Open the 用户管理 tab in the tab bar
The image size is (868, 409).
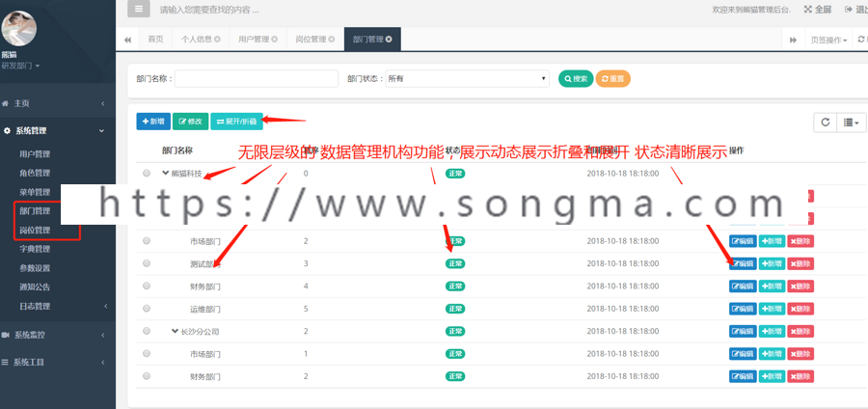[254, 40]
